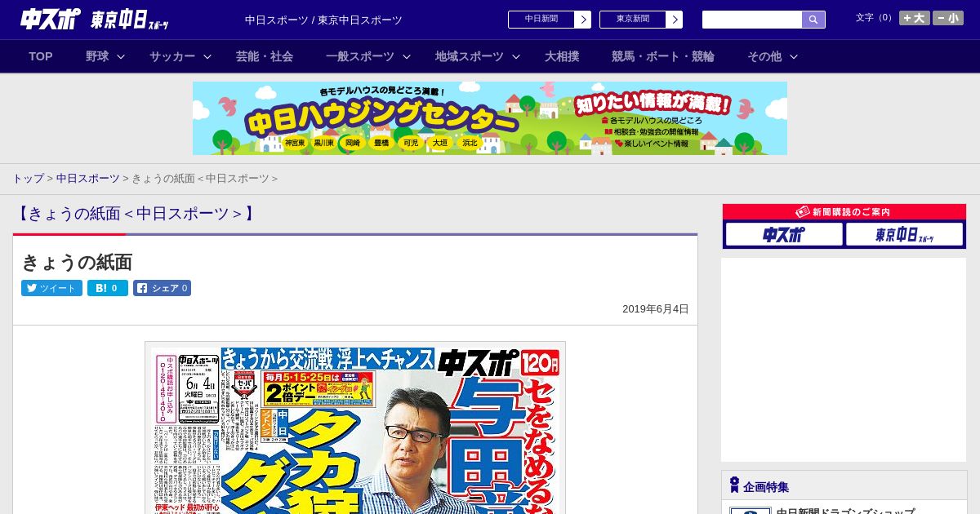
Task: Open 中日新聞ドラゴンズショップ link
Action: (845, 511)
